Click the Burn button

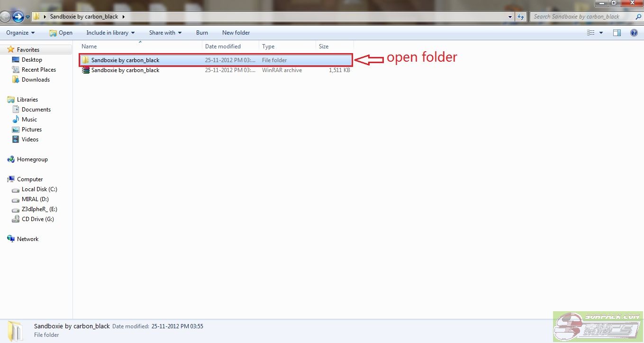202,33
